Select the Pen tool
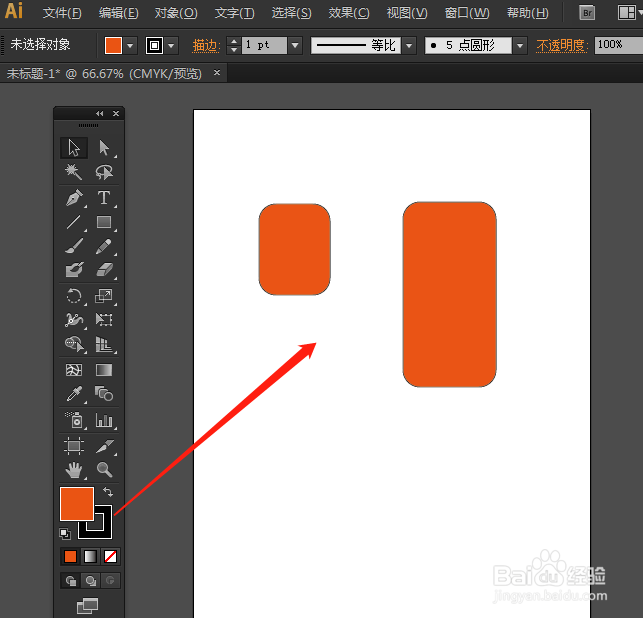 point(74,198)
